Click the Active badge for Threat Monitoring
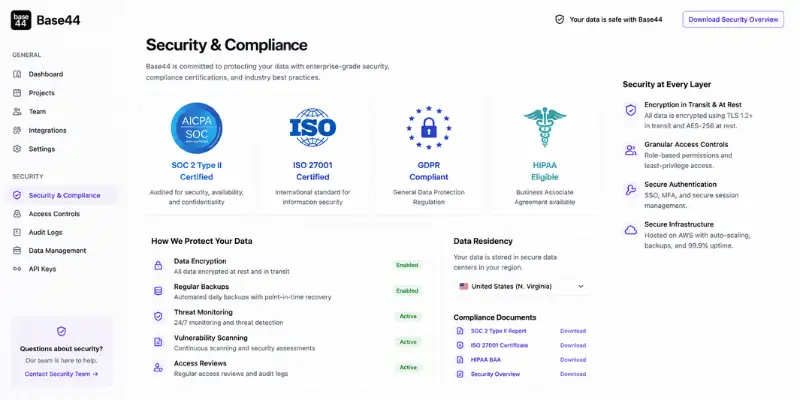800x400 pixels. coord(408,316)
